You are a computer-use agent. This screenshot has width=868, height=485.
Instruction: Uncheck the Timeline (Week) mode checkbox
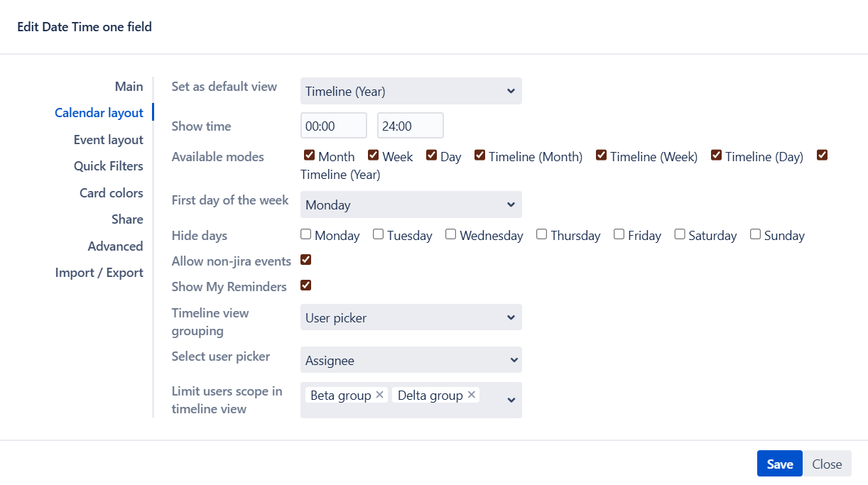click(601, 156)
